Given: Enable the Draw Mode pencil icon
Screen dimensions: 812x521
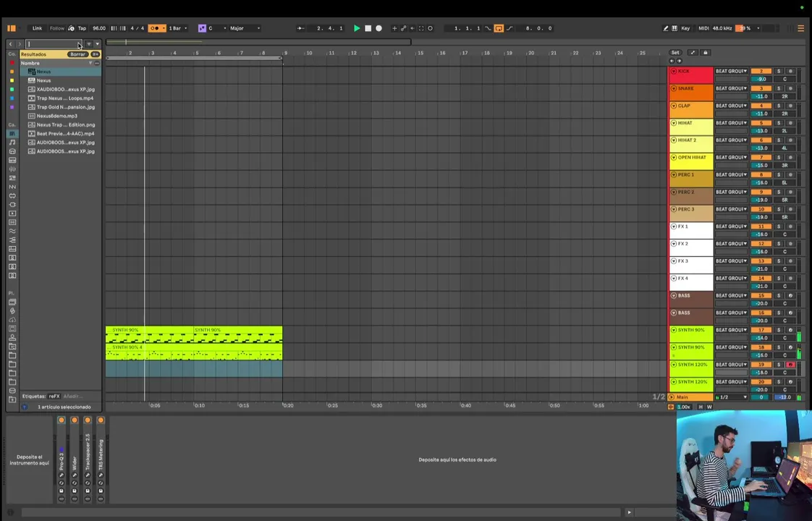Looking at the screenshot, I should [x=665, y=28].
